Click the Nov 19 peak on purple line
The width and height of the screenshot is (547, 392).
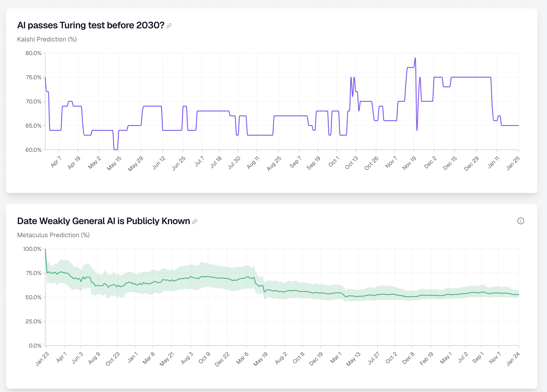[415, 58]
